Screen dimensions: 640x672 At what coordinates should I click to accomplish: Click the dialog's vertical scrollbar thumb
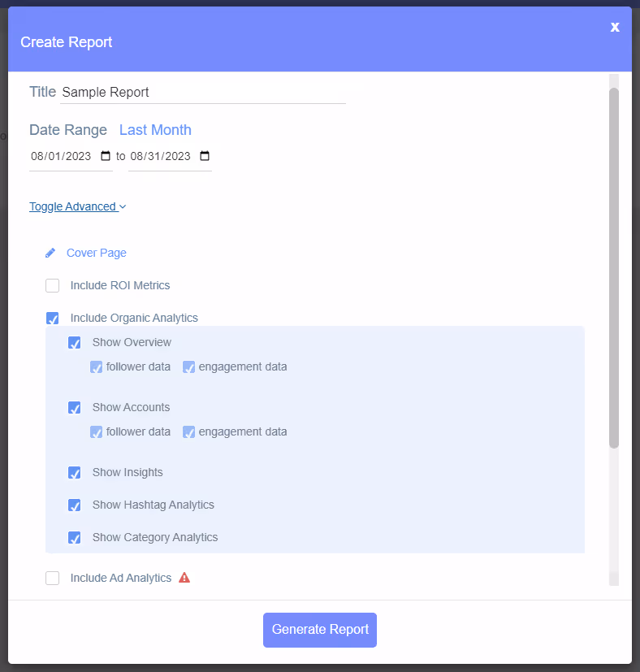(x=614, y=268)
